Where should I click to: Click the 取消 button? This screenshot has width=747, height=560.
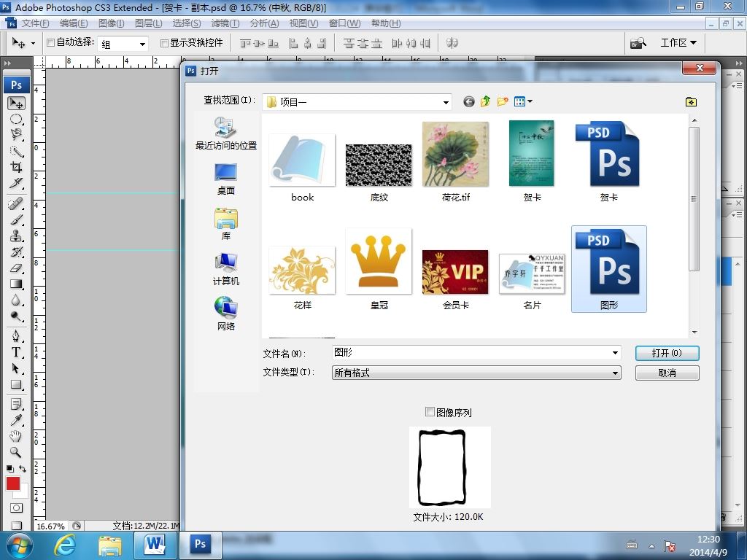click(x=667, y=373)
